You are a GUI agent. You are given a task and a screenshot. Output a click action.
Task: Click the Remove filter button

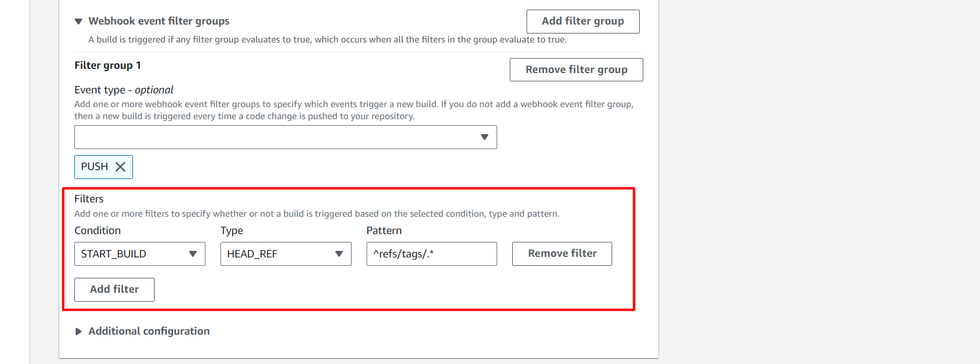coord(561,254)
